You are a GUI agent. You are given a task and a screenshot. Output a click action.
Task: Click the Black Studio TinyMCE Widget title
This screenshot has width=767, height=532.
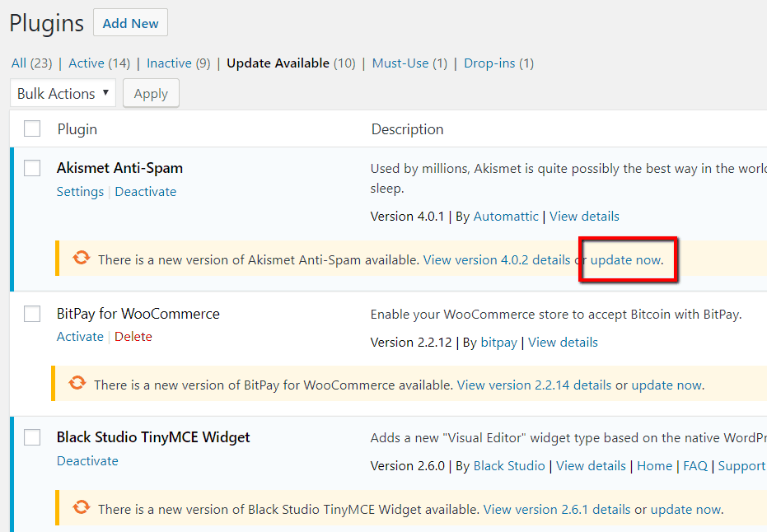point(153,437)
